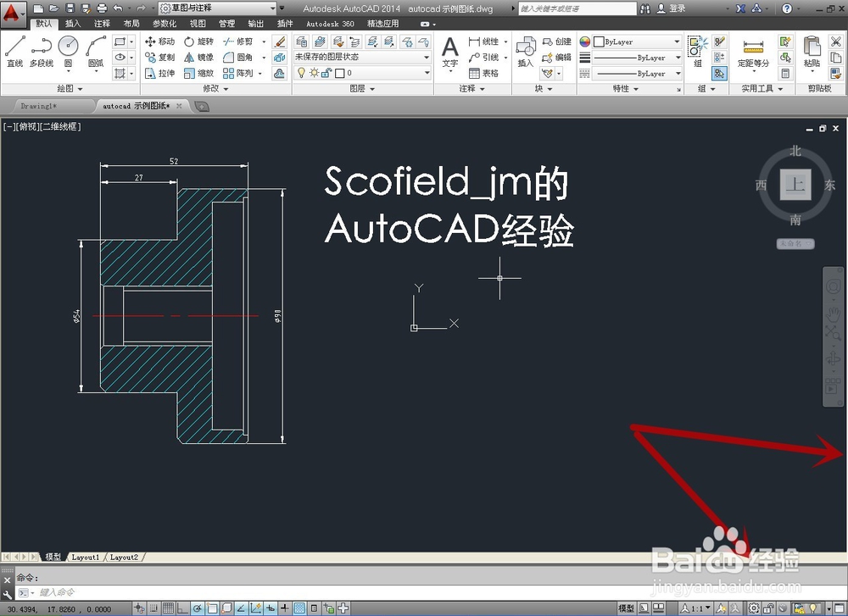Image resolution: width=848 pixels, height=616 pixels.
Task: Click the object color wheel swatch
Action: pyautogui.click(x=584, y=42)
